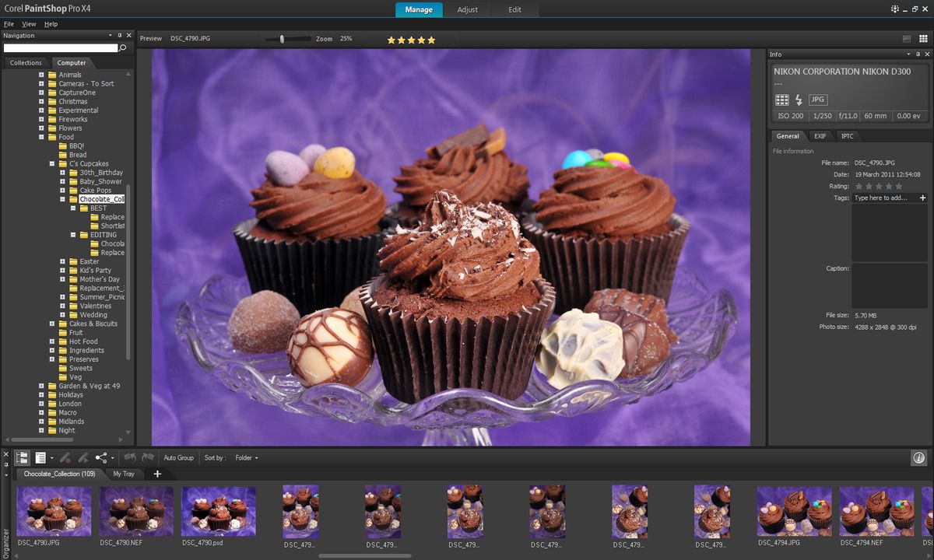Image resolution: width=934 pixels, height=560 pixels.
Task: Click the flash status icon in the Info panel
Action: pos(799,100)
